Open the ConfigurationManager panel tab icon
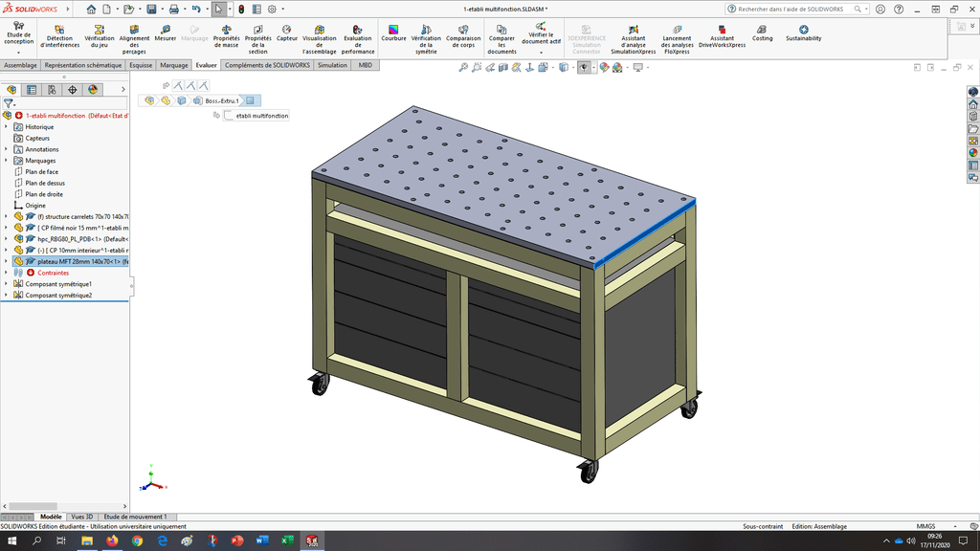 pyautogui.click(x=52, y=90)
